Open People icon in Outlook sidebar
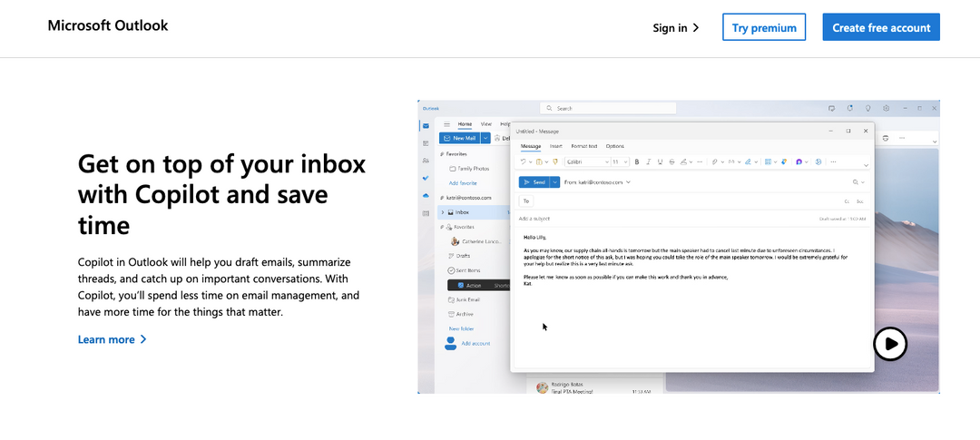This screenshot has height=440, width=980. [x=426, y=161]
